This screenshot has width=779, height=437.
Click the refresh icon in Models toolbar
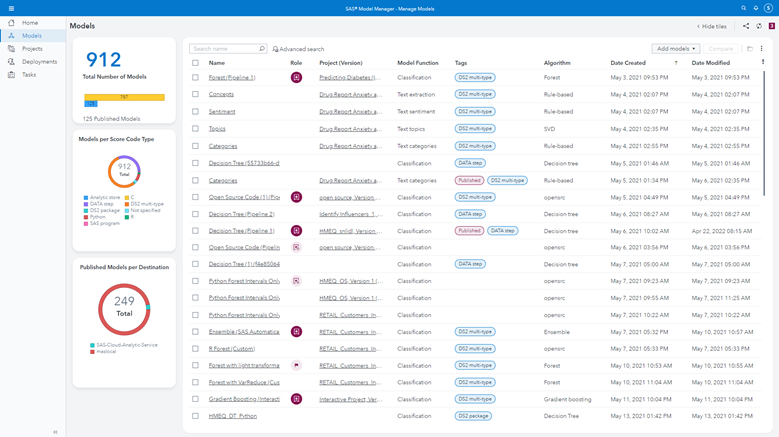click(759, 26)
